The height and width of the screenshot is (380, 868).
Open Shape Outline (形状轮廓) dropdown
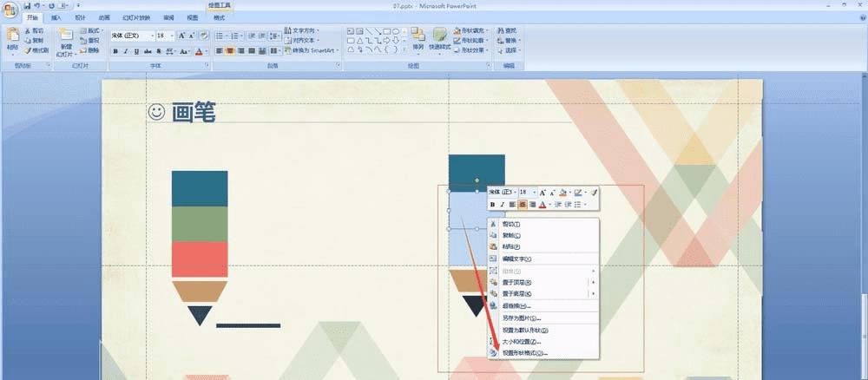point(471,41)
